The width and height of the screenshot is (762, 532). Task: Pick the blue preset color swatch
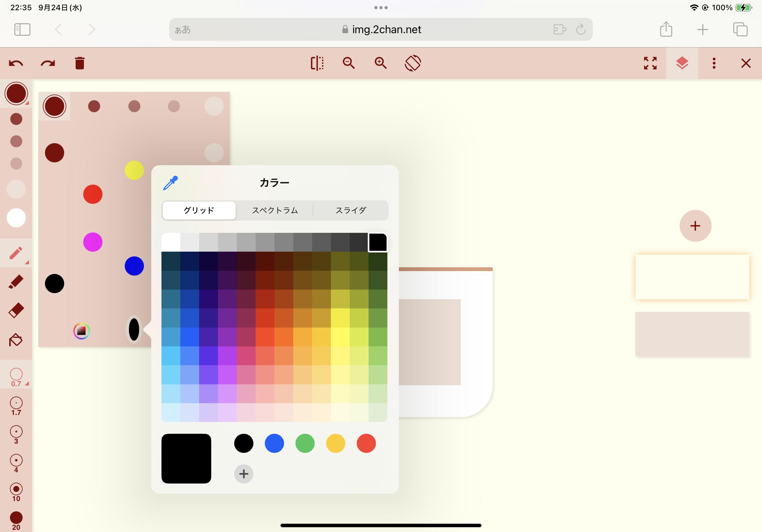coord(274,443)
